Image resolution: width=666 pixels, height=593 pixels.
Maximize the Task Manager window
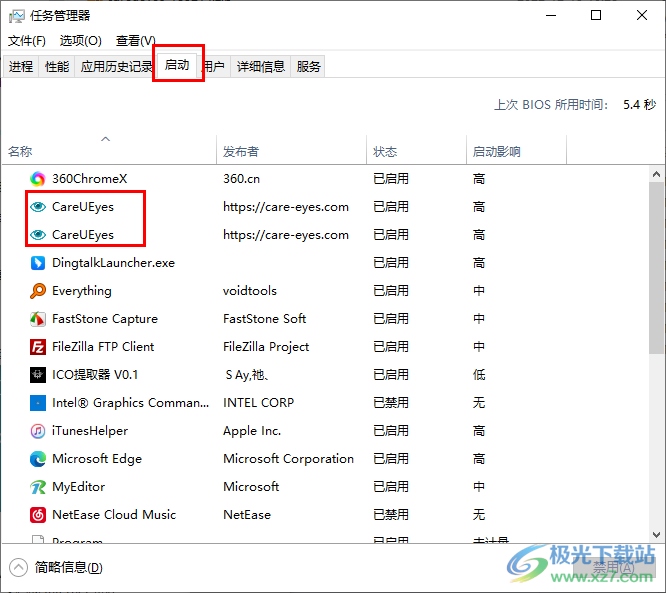[596, 16]
